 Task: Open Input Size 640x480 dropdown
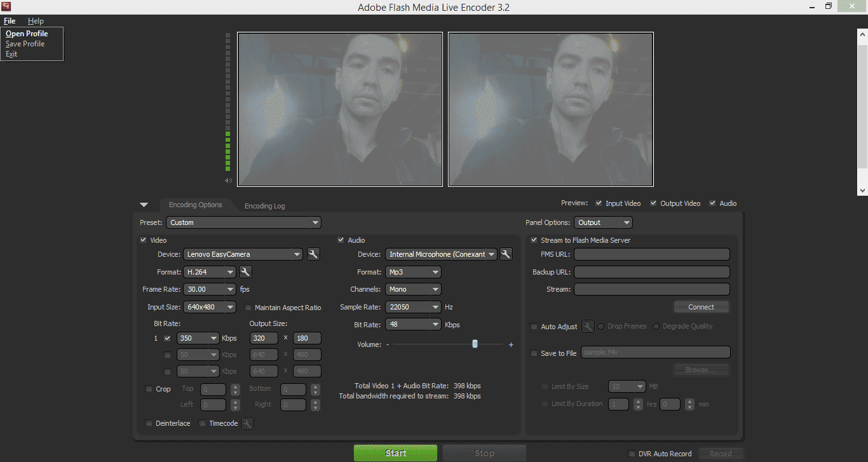coord(210,307)
